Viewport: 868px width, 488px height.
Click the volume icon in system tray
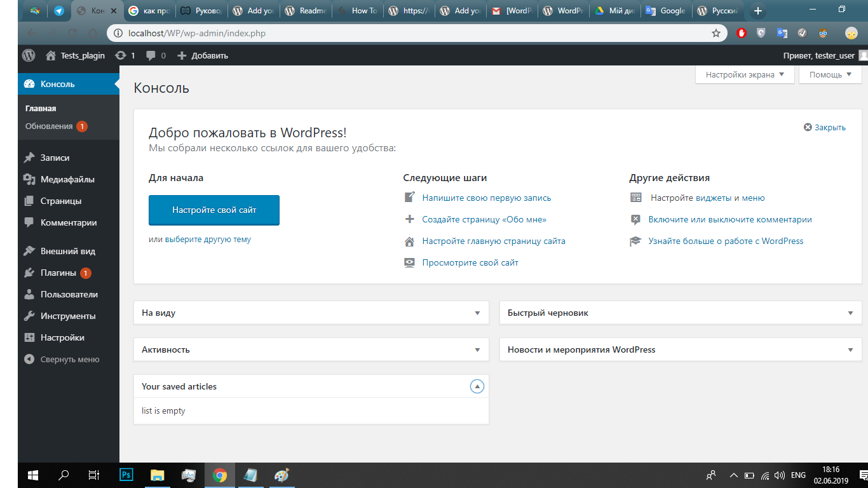pos(779,475)
